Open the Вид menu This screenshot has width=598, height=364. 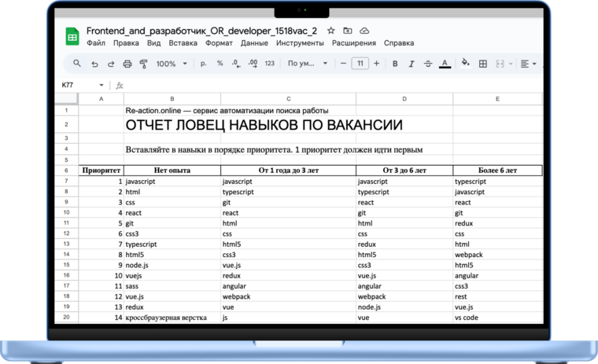[153, 42]
